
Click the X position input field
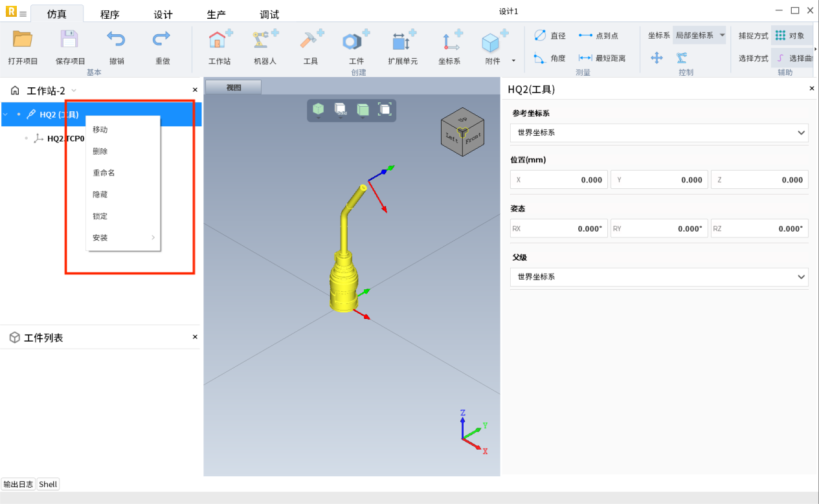tap(559, 180)
